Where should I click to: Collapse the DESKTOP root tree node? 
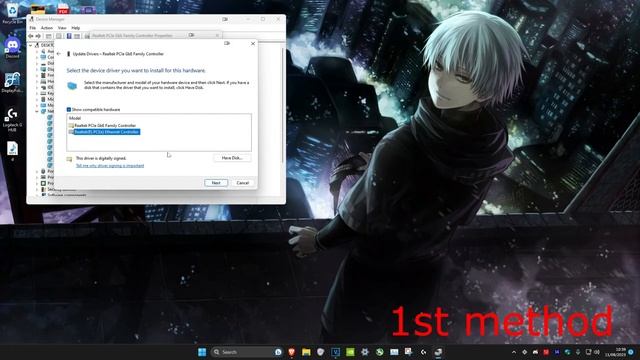click(x=31, y=45)
